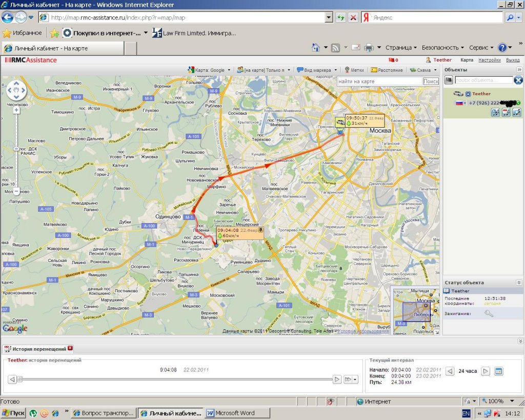Click the car icon next to Teether

coord(458,94)
